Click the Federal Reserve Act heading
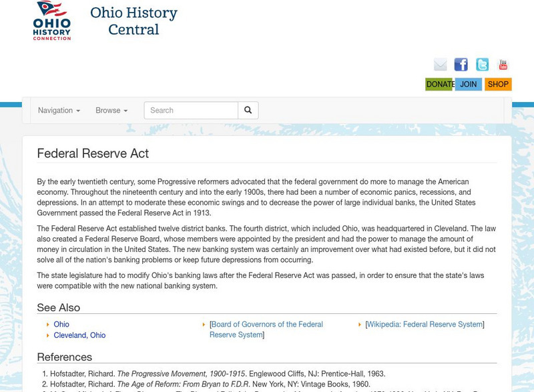The height and width of the screenshot is (392, 534). click(93, 153)
